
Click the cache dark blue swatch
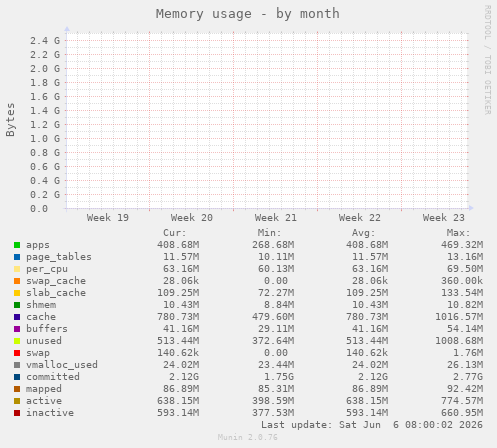click(17, 317)
